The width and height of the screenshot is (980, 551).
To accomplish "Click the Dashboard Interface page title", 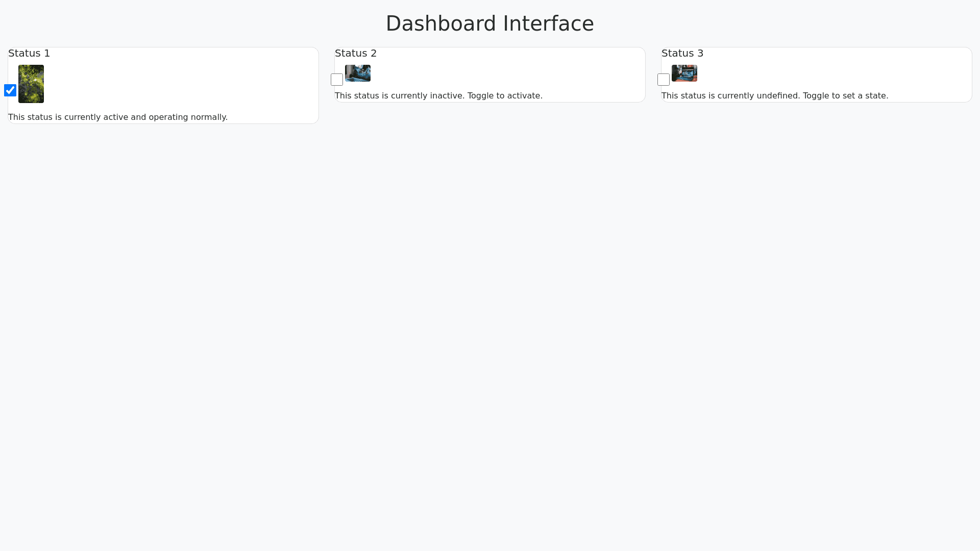I will click(489, 23).
